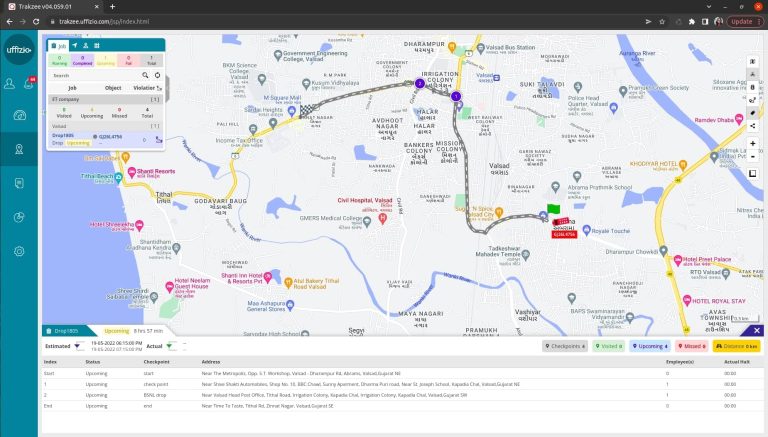Toggle Checkpoints filter in bottom panel
Image resolution: width=768 pixels, height=437 pixels.
click(567, 346)
